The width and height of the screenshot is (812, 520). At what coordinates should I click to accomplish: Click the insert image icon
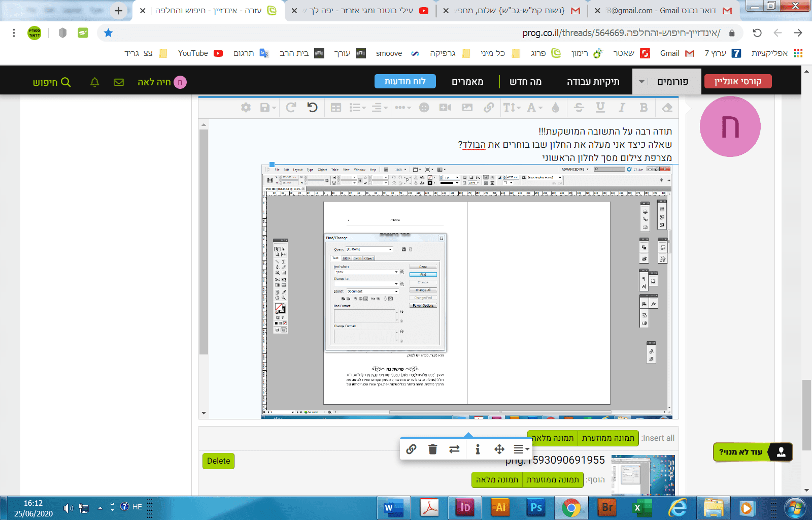[467, 107]
